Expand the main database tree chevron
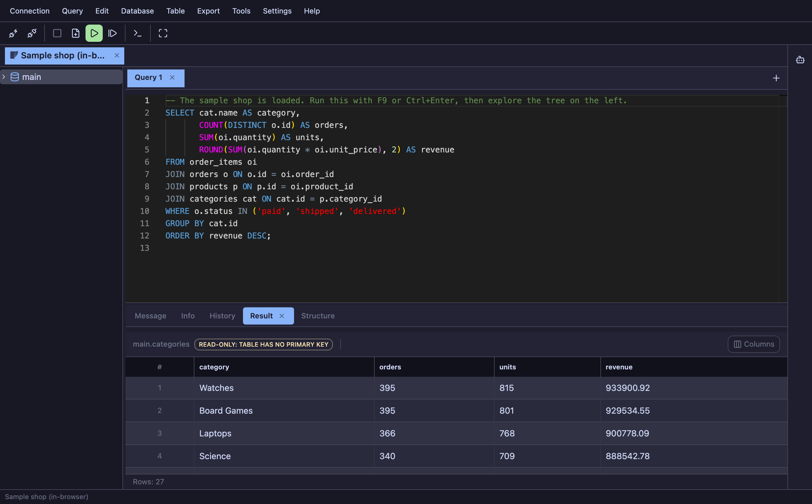Screen dimensions: 812x504 coord(4,77)
